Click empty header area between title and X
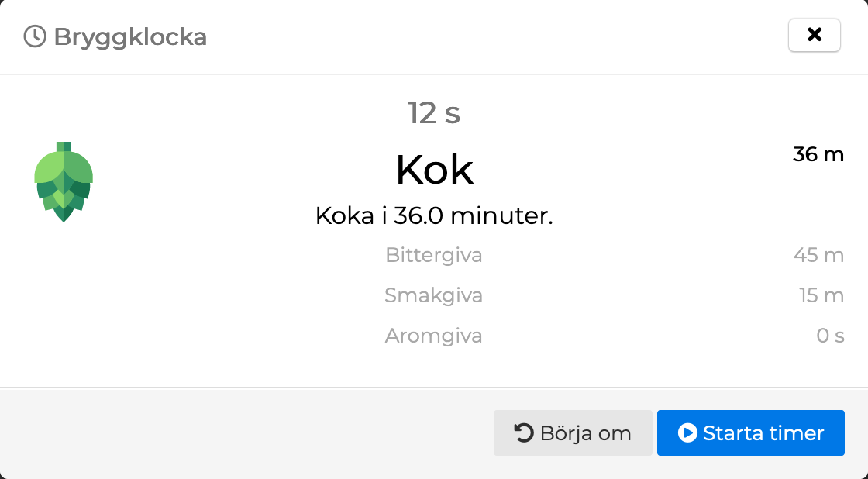Screen dimensions: 868x479 (496, 36)
